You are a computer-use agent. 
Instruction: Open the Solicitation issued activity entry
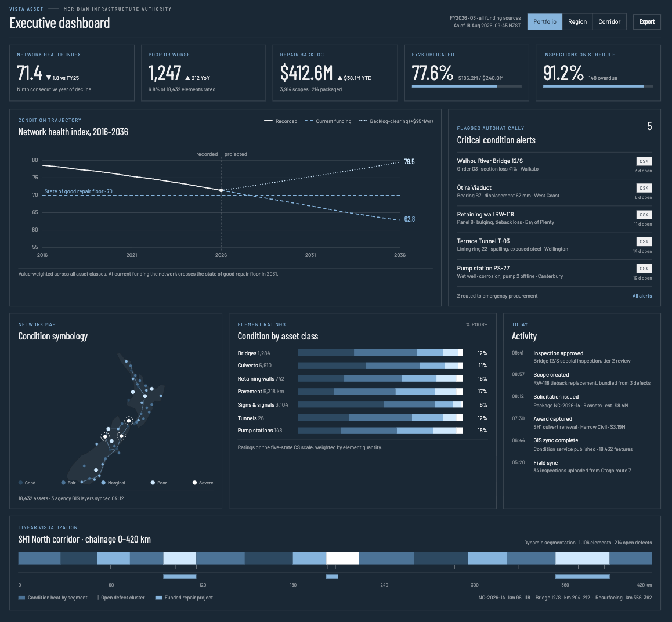point(581,401)
